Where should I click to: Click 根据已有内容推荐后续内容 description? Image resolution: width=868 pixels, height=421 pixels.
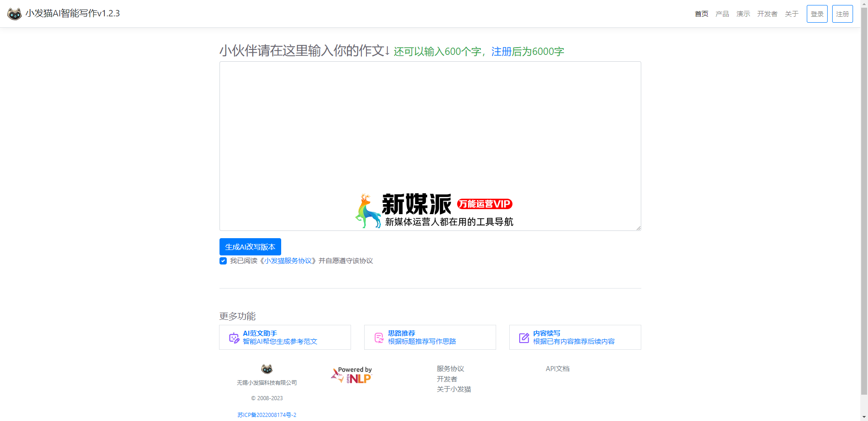coord(574,342)
